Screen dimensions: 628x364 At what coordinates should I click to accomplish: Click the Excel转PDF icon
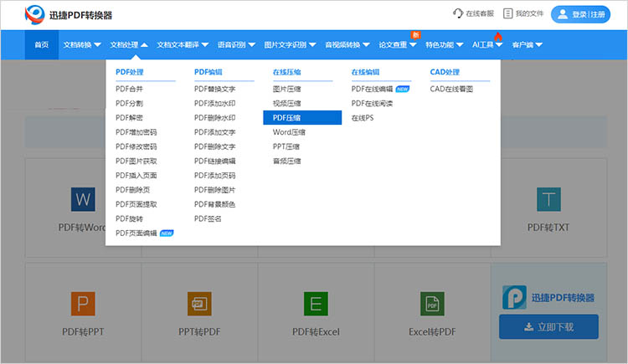tap(432, 304)
